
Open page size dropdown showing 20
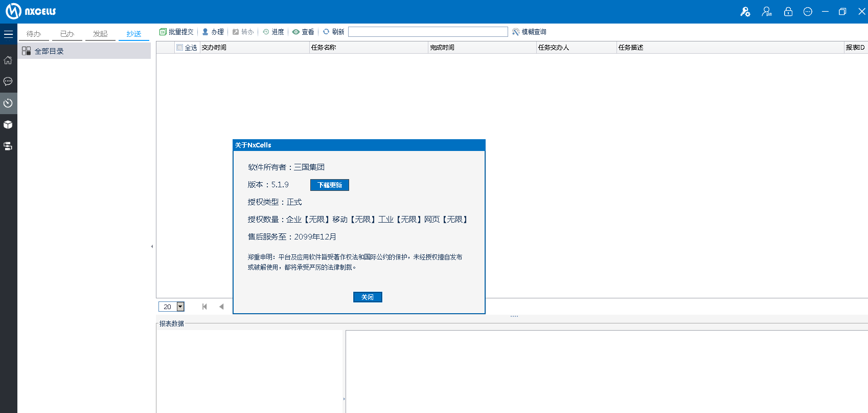(180, 307)
